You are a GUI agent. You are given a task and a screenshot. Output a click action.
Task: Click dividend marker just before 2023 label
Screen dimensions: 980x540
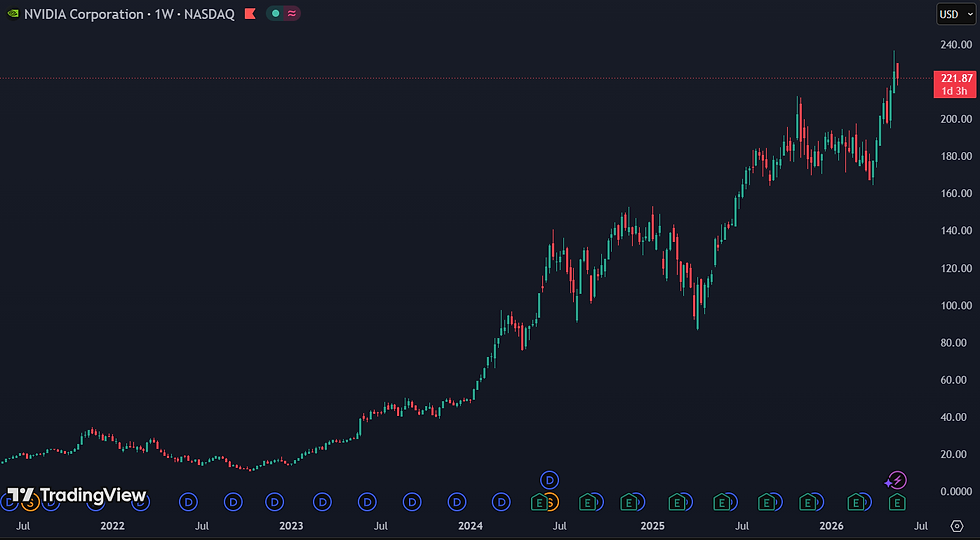point(274,501)
